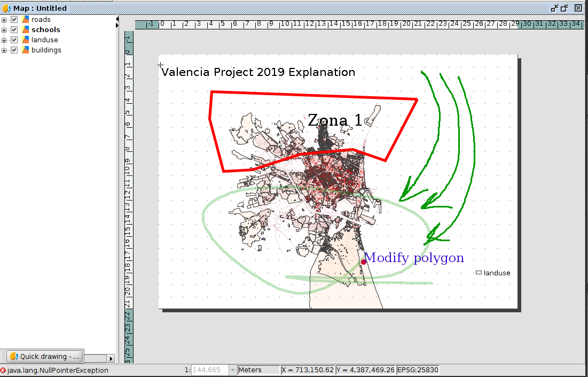Select the buildings layer name
The image size is (588, 377).
46,50
